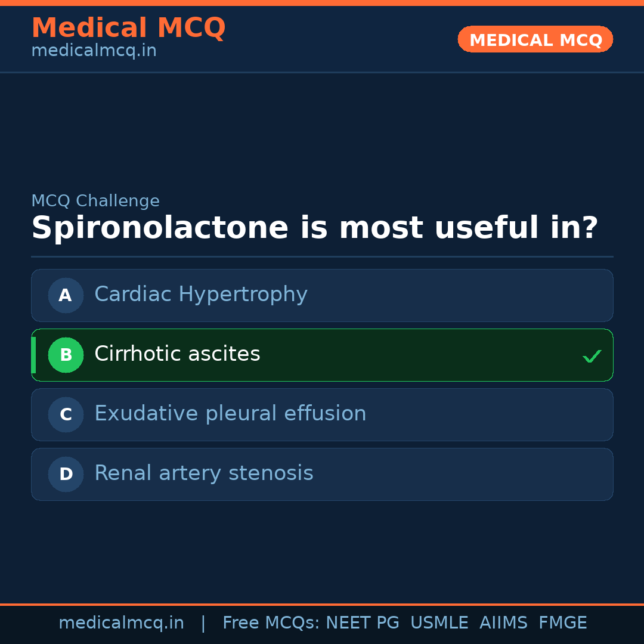
Task: Select the Renal artery stenosis answer text
Action: tap(203, 473)
